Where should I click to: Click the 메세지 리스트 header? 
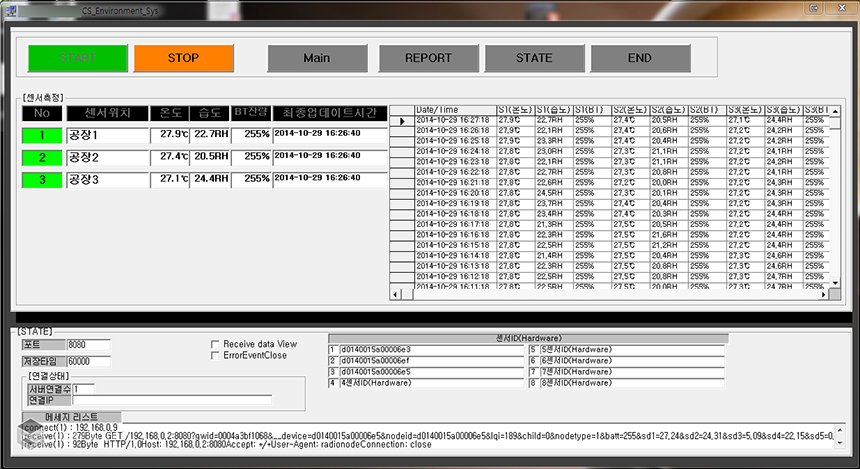click(x=70, y=416)
